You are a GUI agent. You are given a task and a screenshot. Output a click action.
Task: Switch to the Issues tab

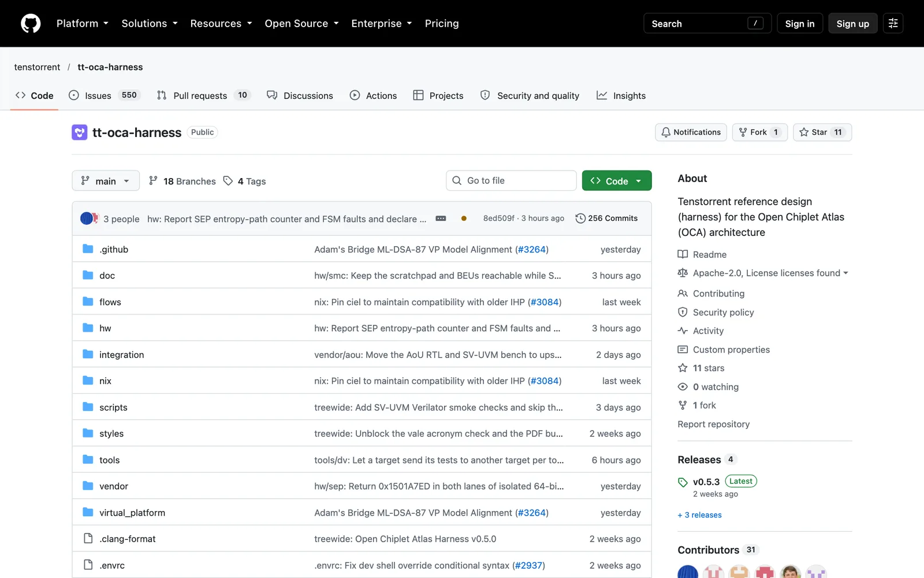tap(105, 95)
